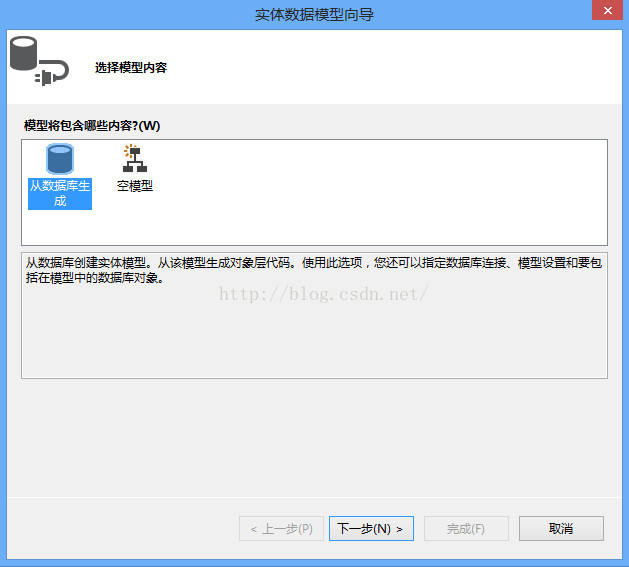This screenshot has width=629, height=567.
Task: Click the 实体数据模型向导 title bar text
Action: click(x=314, y=15)
